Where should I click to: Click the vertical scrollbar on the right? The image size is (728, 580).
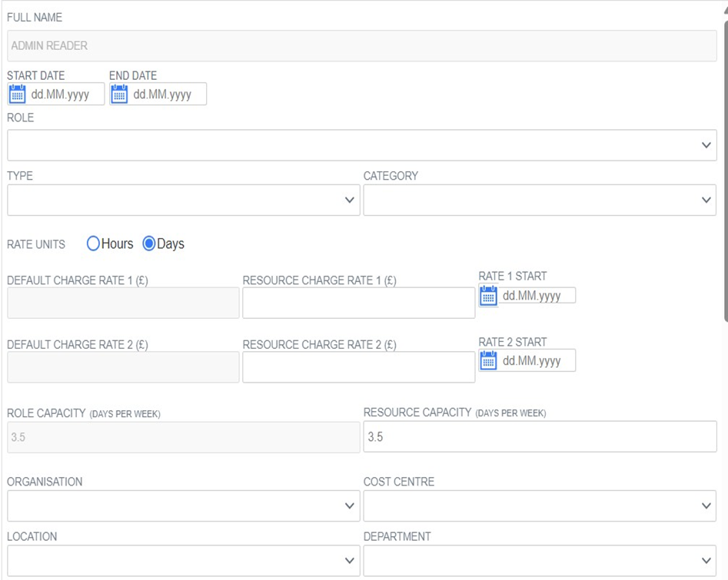coord(726,171)
